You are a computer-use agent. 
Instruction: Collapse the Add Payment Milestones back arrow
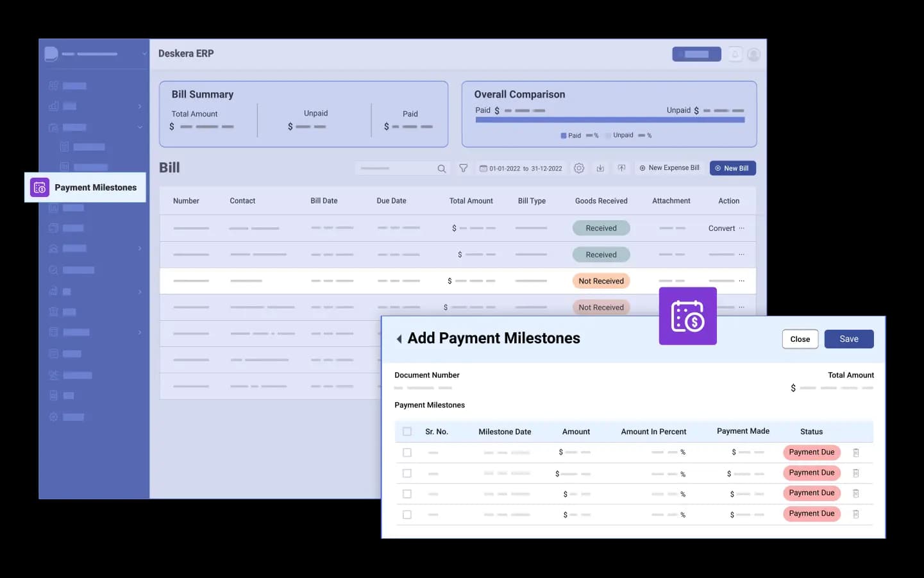pyautogui.click(x=399, y=339)
